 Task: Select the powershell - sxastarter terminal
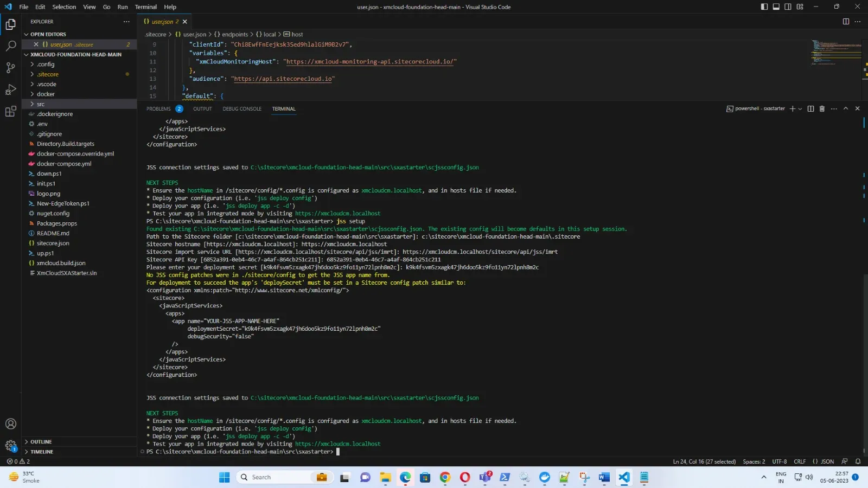coord(756,108)
